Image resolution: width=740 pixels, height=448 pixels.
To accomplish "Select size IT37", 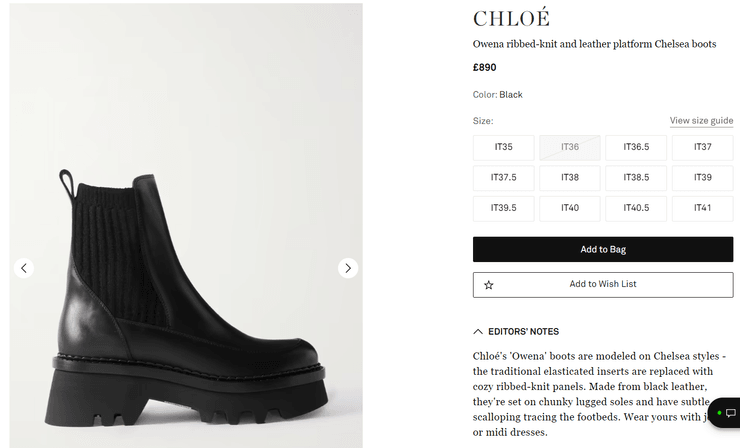I will [703, 147].
